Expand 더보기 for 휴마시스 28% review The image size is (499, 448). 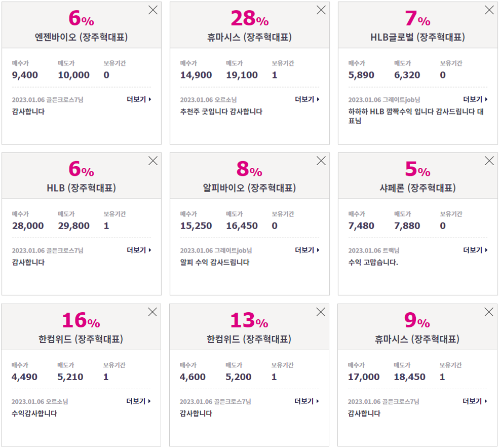pos(307,99)
